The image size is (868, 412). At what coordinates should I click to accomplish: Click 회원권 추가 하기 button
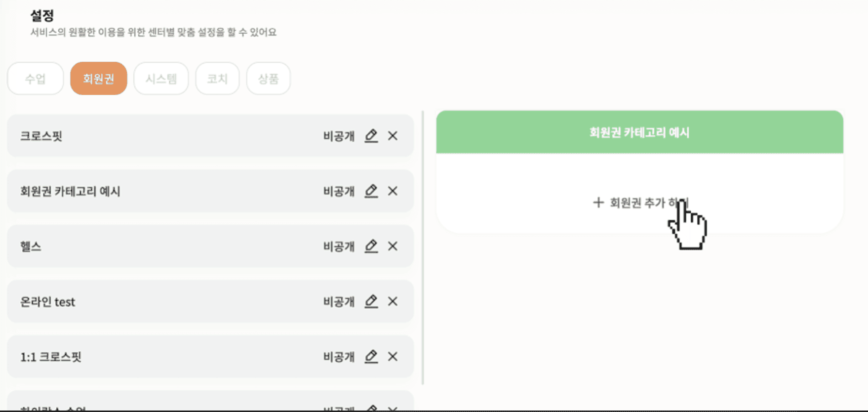(640, 203)
